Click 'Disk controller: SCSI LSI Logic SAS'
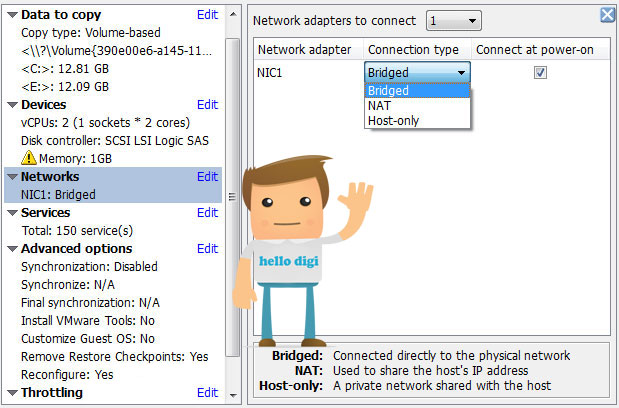Viewport: 619px width, 408px height. [x=115, y=141]
